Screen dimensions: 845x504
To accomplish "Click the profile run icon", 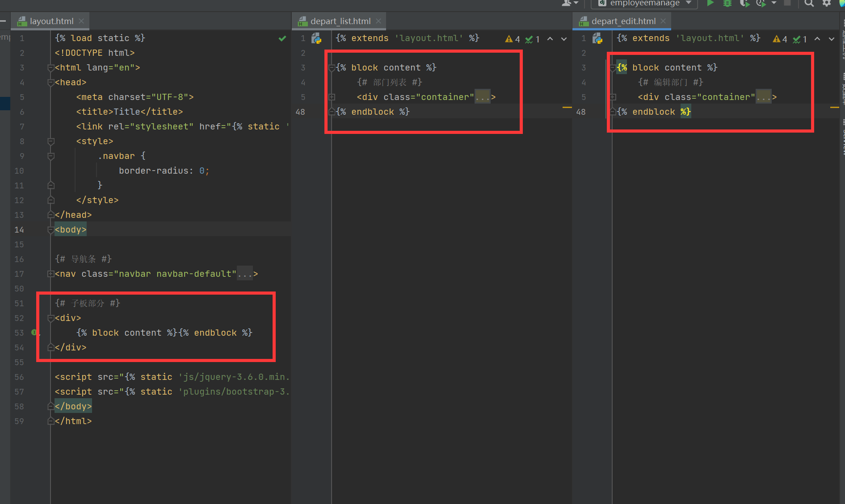I will click(x=761, y=3).
